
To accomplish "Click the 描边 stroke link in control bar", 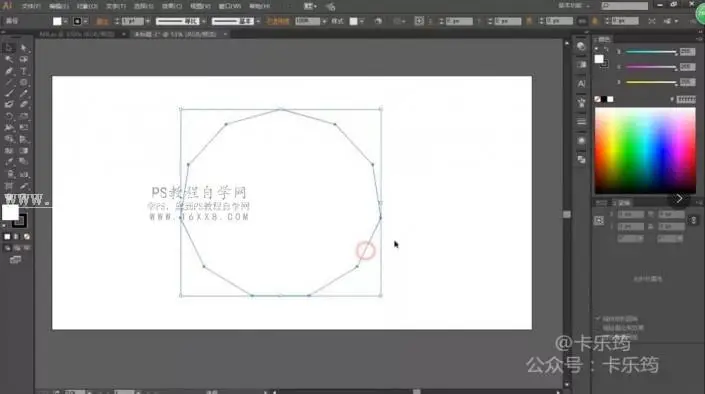I will tap(102, 21).
